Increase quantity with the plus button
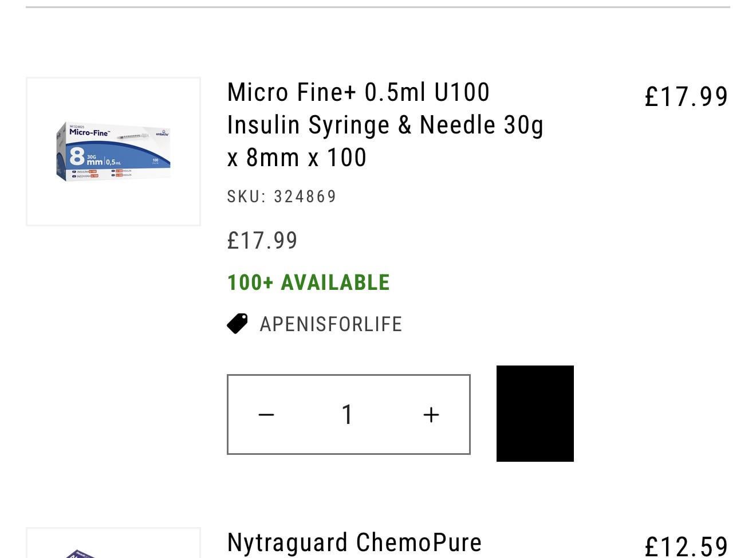The width and height of the screenshot is (756, 558). click(x=431, y=415)
